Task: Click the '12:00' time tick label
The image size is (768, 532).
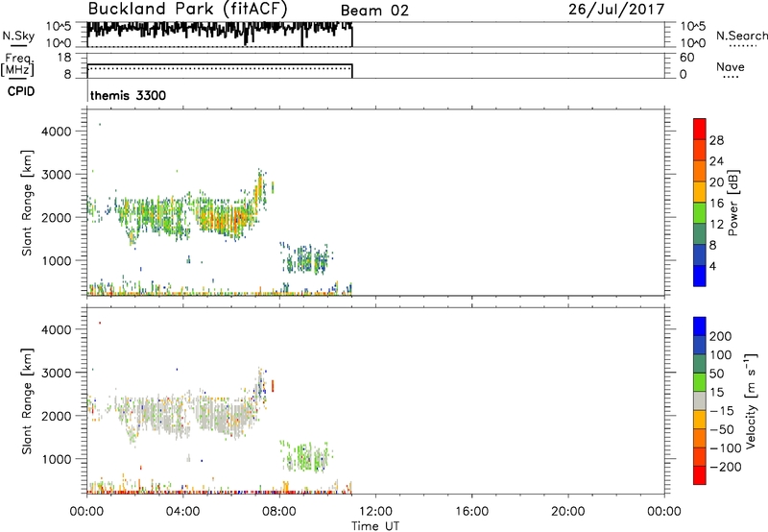Action: pyautogui.click(x=375, y=512)
